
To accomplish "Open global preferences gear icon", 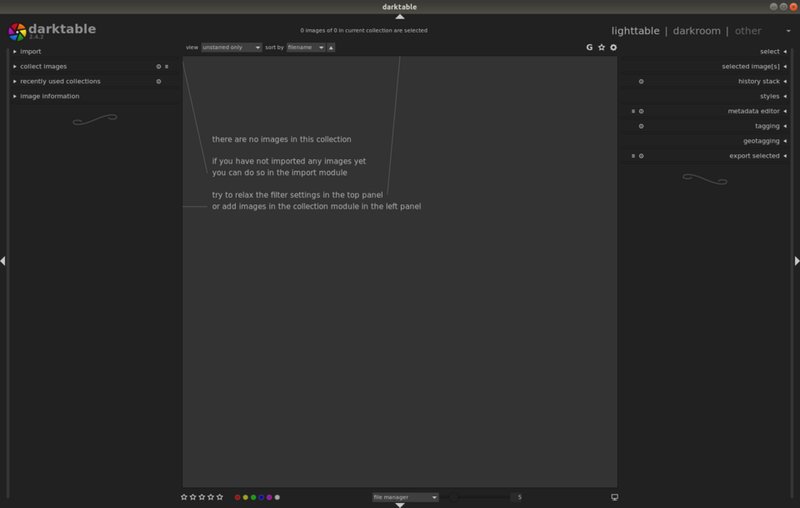I will 613,47.
